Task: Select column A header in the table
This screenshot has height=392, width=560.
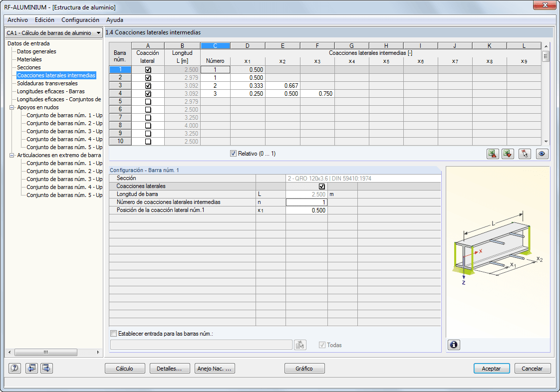Action: point(148,46)
